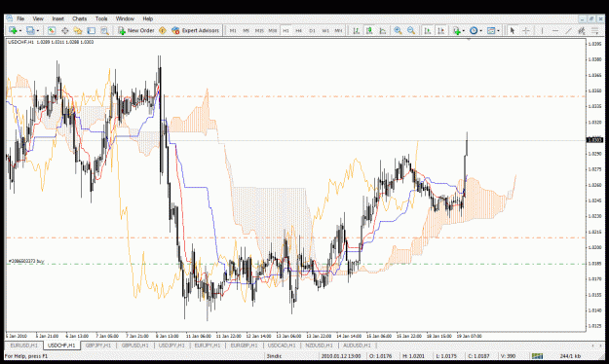Open the Templates icon
Viewport: 609px width, 364px height.
click(x=491, y=30)
